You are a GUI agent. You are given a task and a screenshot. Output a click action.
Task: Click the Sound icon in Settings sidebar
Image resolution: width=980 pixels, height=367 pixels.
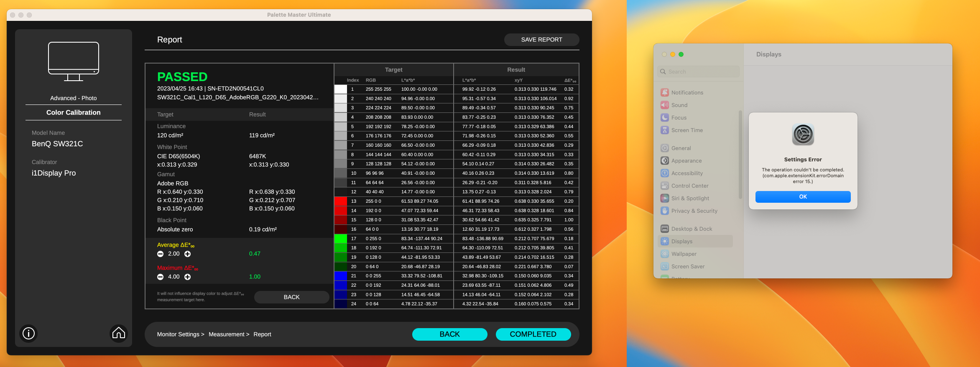tap(665, 105)
